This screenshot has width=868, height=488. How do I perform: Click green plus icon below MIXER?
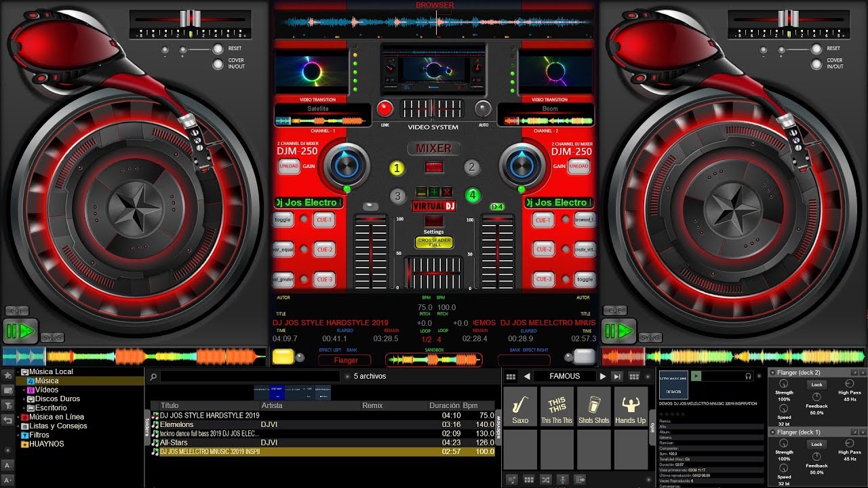pos(434,192)
